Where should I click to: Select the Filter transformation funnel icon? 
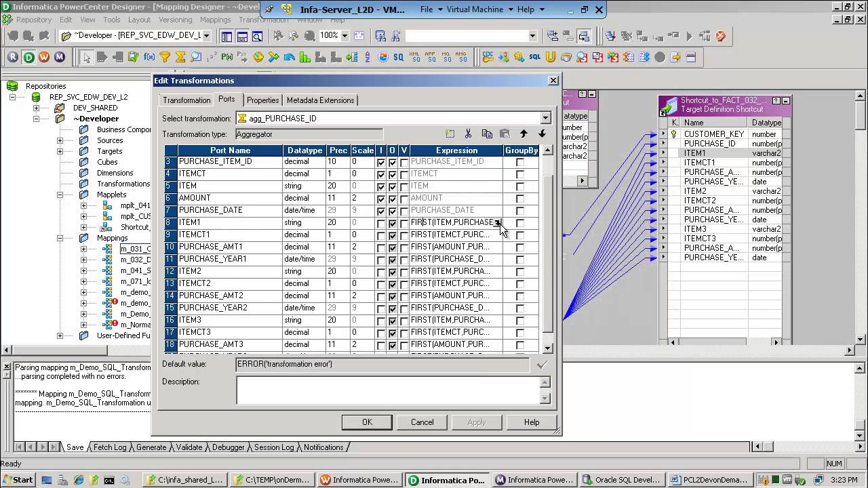[x=164, y=57]
